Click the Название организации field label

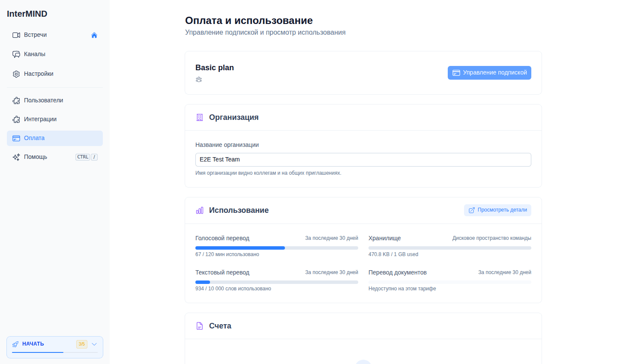(x=227, y=145)
